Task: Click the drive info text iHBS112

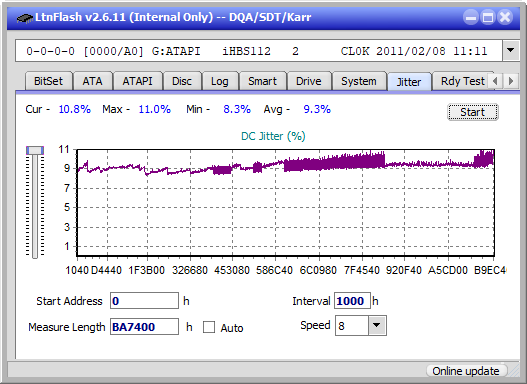Action: click(x=246, y=51)
